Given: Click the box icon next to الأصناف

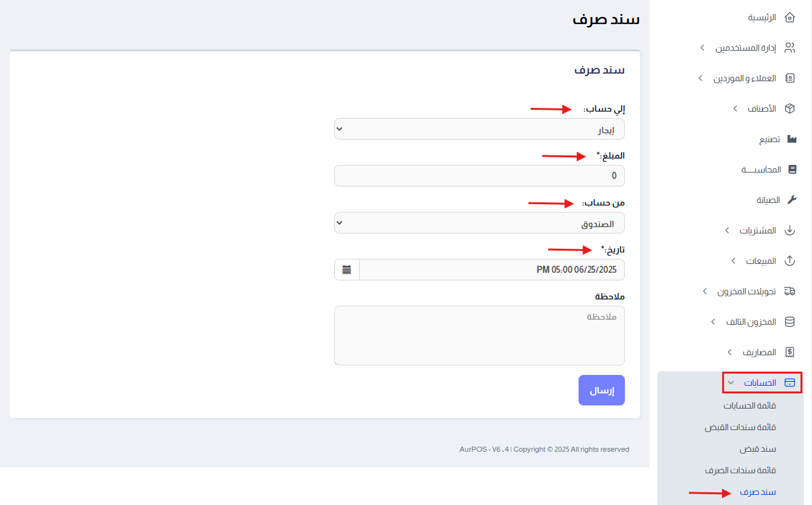Looking at the screenshot, I should [x=790, y=108].
